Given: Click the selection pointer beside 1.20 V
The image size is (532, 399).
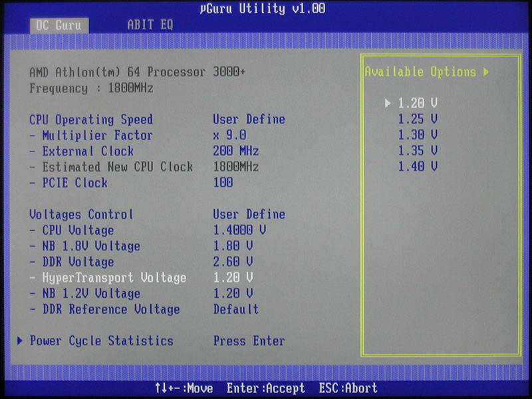Looking at the screenshot, I should click(388, 103).
